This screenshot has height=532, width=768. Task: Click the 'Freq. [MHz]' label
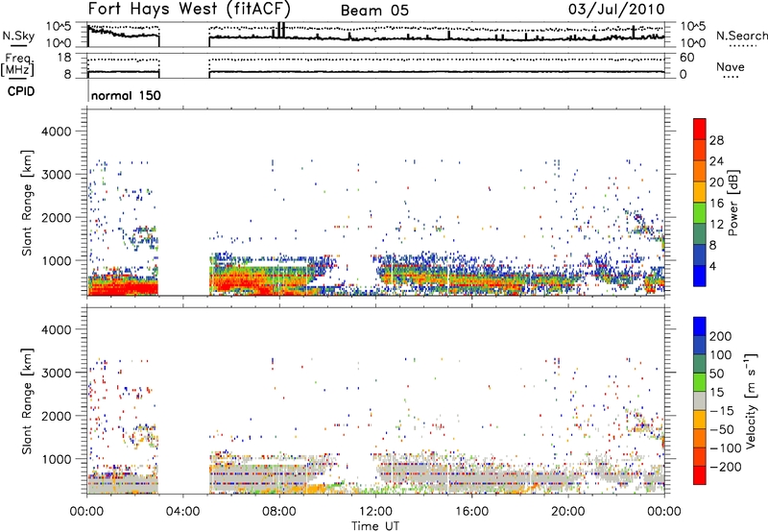coord(18,64)
